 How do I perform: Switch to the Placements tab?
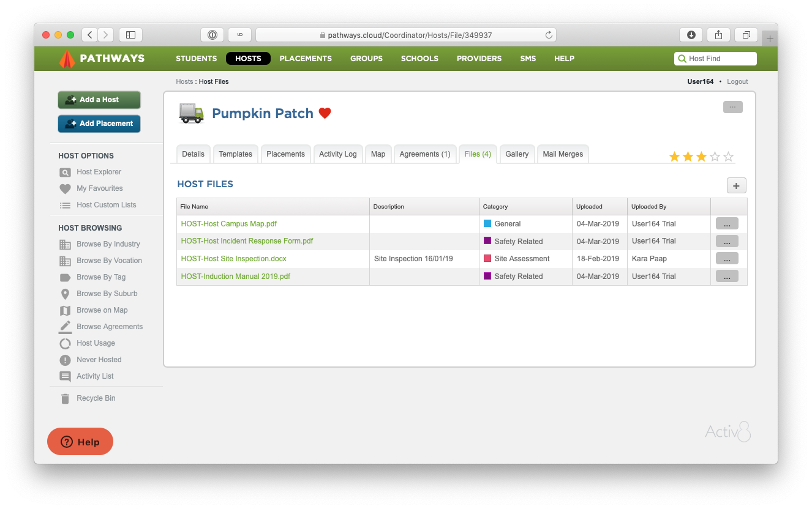point(285,154)
